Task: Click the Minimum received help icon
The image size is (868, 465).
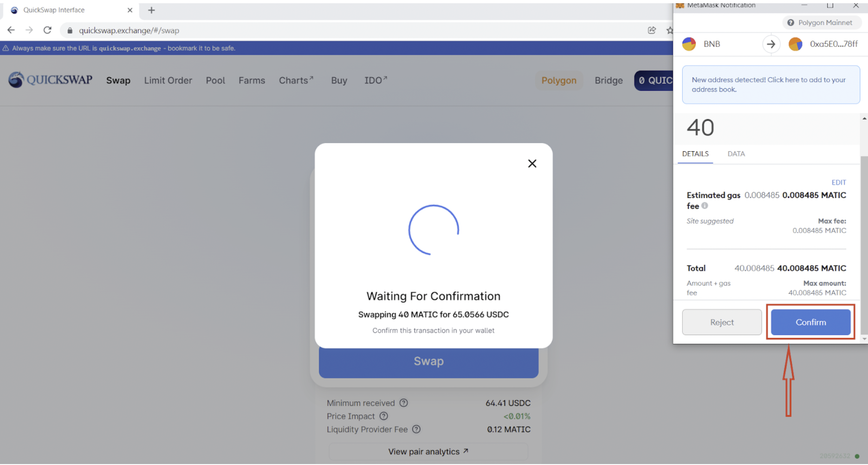Action: tap(404, 403)
